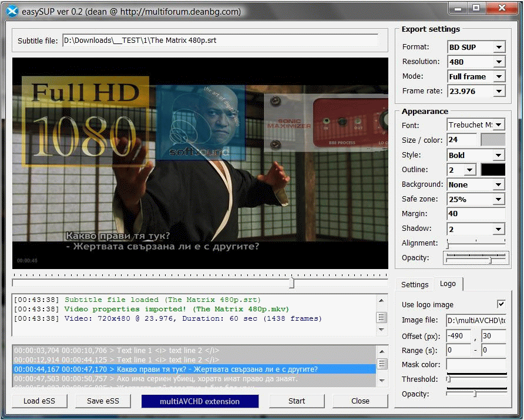Click the logo Image file path field
Screen dimensions: 524x420
(476, 320)
